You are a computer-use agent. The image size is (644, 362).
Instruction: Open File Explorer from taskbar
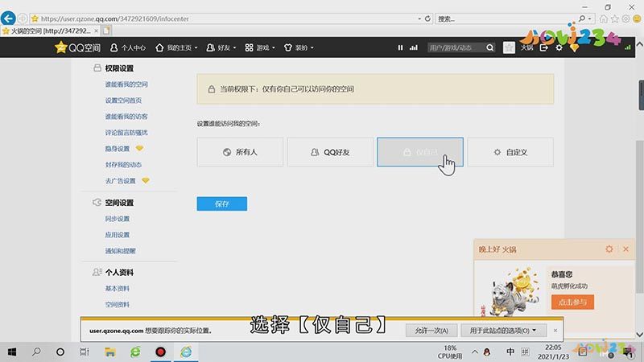click(109, 352)
